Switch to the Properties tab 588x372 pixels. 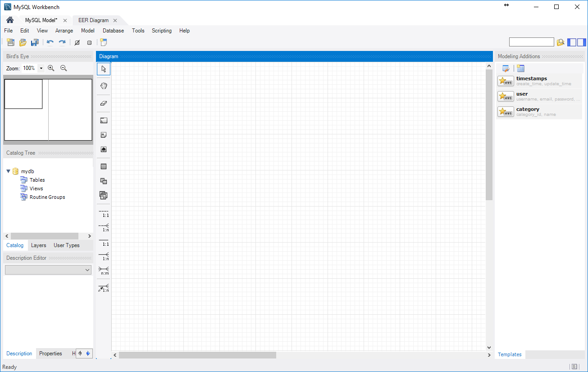coord(50,354)
